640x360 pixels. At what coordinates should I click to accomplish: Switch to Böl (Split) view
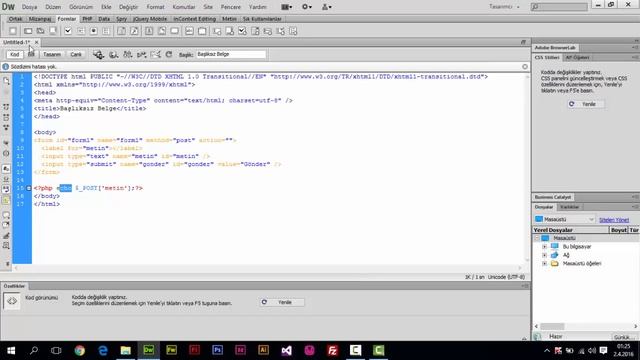(31, 54)
